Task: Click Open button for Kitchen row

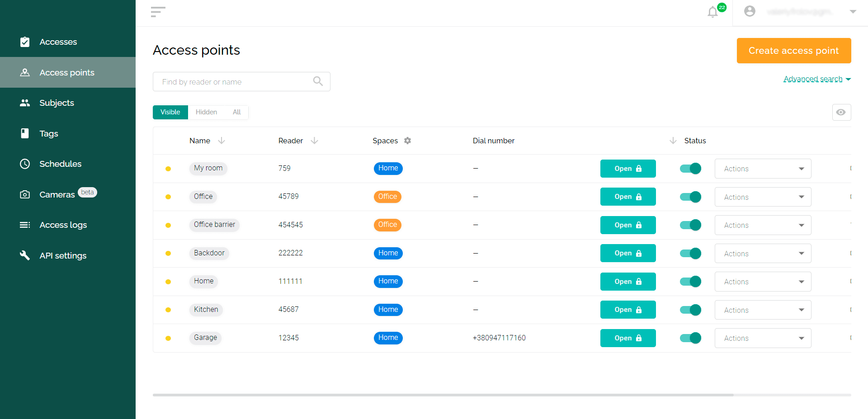Action: [x=628, y=310]
